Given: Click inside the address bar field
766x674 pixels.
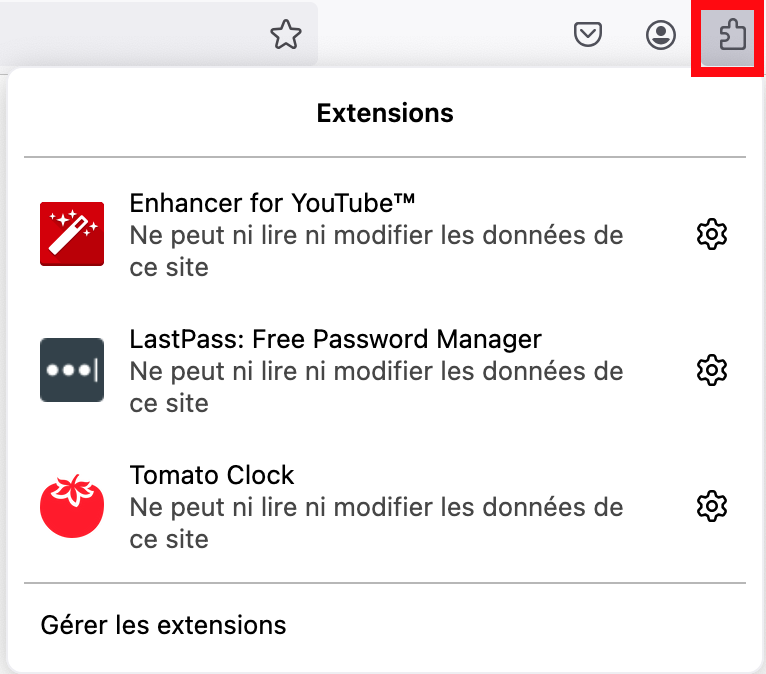Looking at the screenshot, I should (132, 34).
